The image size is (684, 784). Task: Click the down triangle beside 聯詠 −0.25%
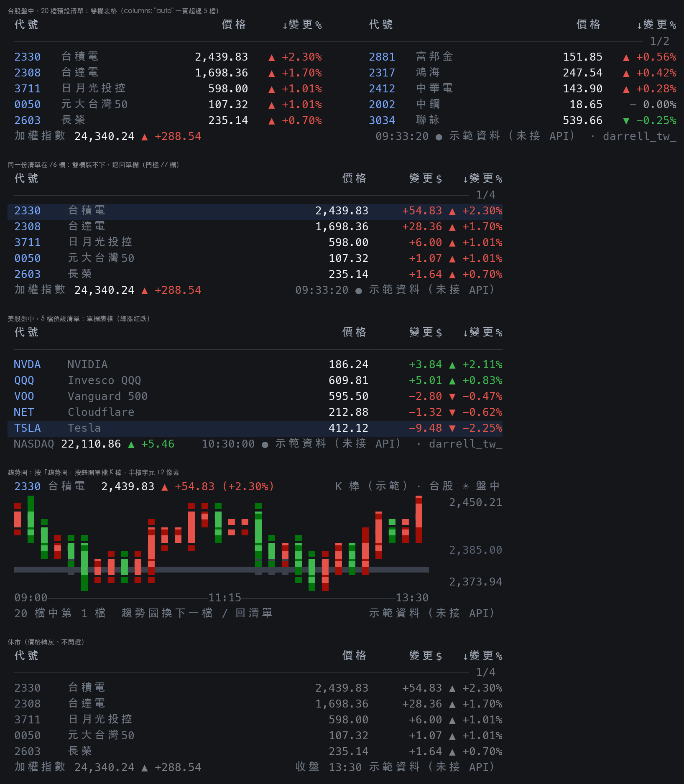point(626,121)
